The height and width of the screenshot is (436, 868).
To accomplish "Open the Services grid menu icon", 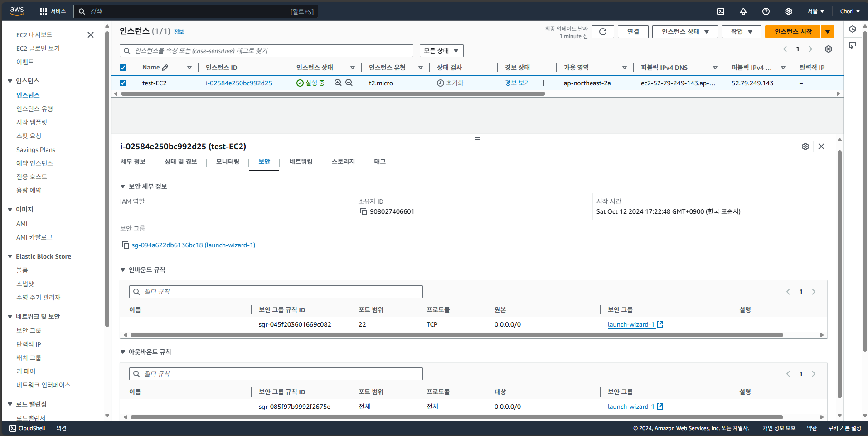I will [44, 11].
